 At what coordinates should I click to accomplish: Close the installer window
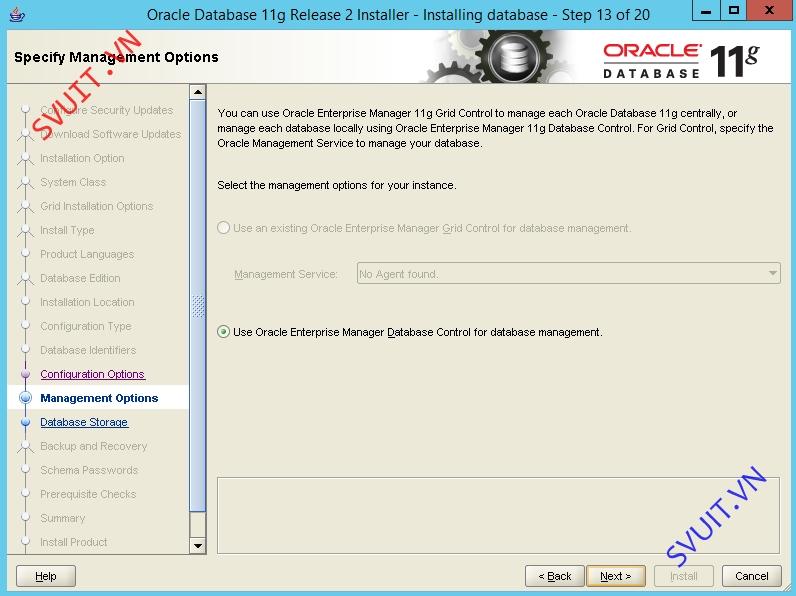coord(770,11)
